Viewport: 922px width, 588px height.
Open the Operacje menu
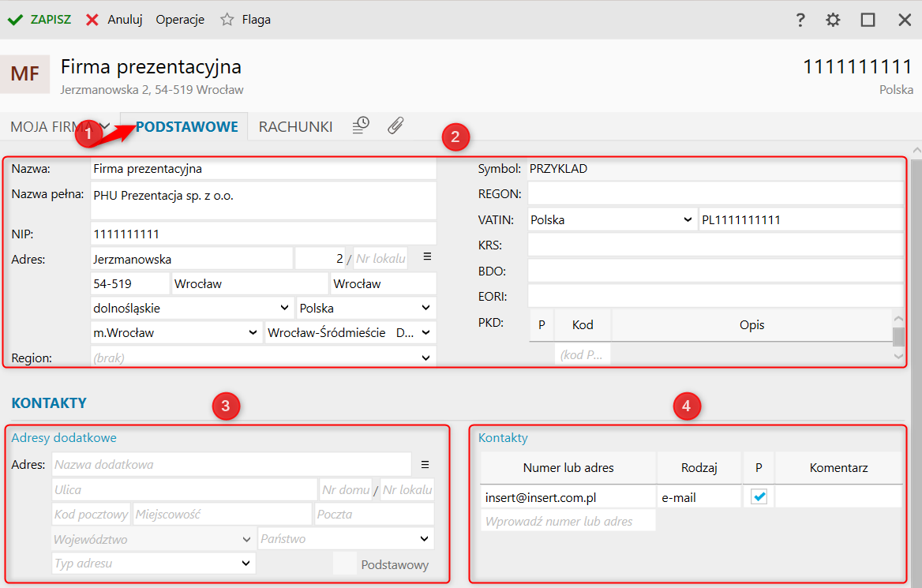180,20
